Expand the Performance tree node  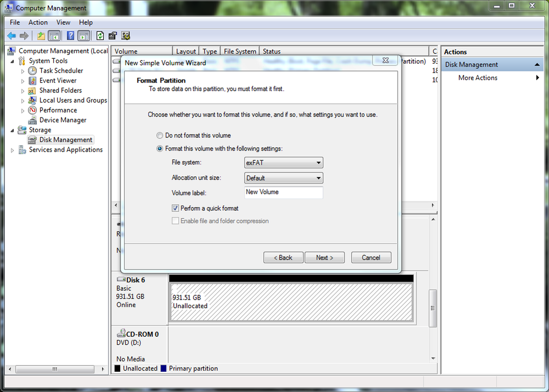pyautogui.click(x=23, y=110)
